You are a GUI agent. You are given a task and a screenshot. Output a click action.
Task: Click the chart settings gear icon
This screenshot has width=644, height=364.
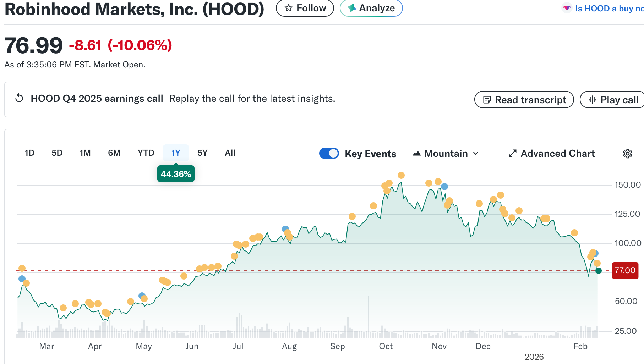(627, 154)
